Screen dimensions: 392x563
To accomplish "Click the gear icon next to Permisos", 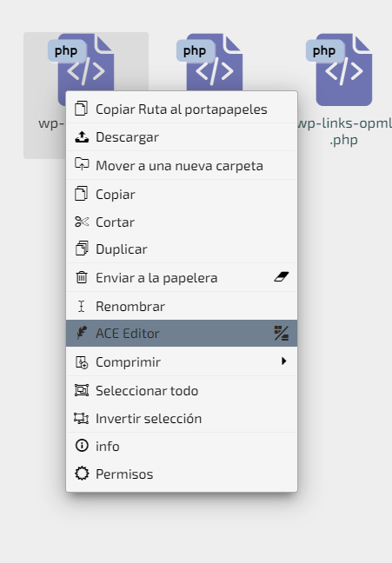I will (82, 474).
